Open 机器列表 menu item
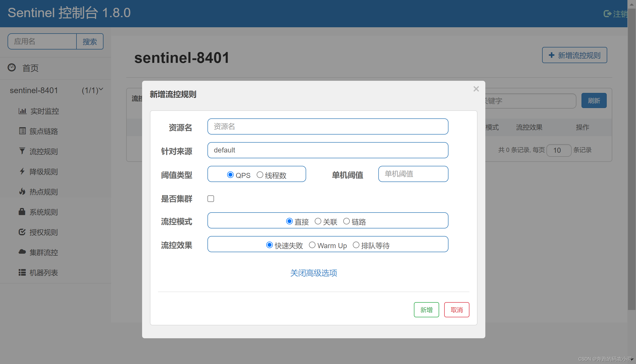636x364 pixels. pyautogui.click(x=56, y=273)
